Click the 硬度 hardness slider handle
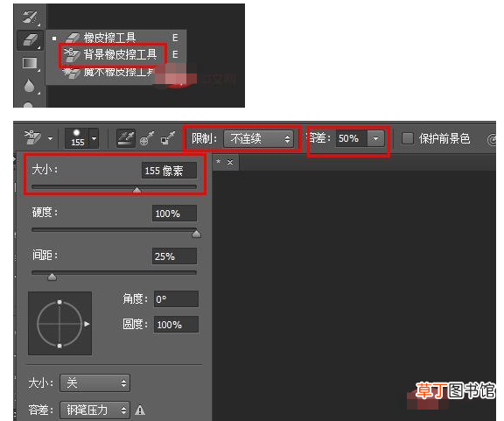This screenshot has width=504, height=421. pos(196,234)
